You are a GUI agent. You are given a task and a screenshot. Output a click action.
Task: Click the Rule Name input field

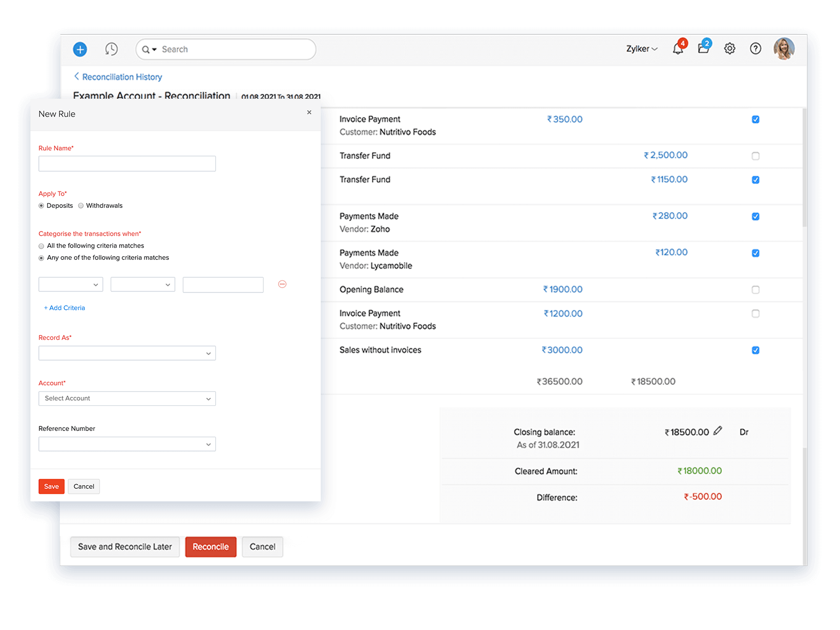click(127, 164)
